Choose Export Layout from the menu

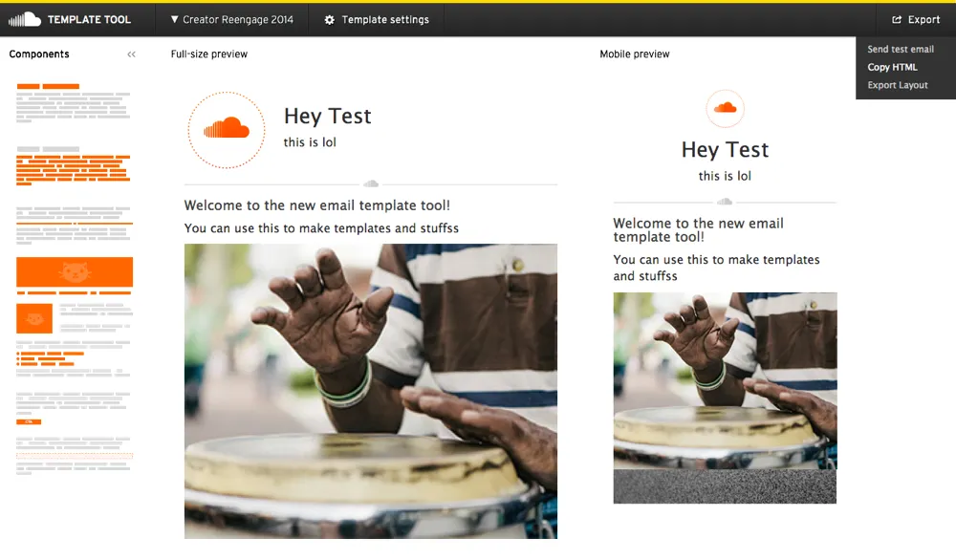click(x=898, y=86)
